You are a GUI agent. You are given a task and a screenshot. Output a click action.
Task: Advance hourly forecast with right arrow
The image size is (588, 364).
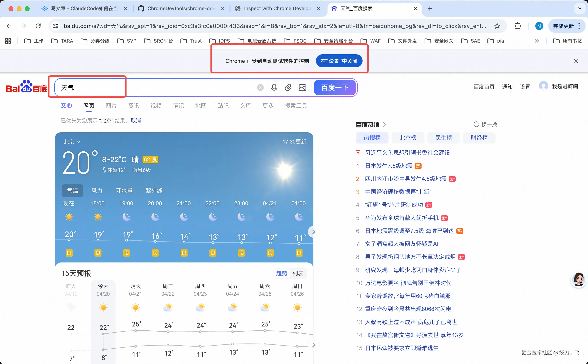click(x=313, y=232)
